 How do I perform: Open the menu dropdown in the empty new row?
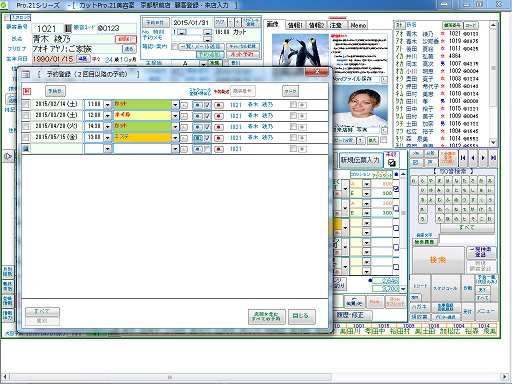(175, 149)
